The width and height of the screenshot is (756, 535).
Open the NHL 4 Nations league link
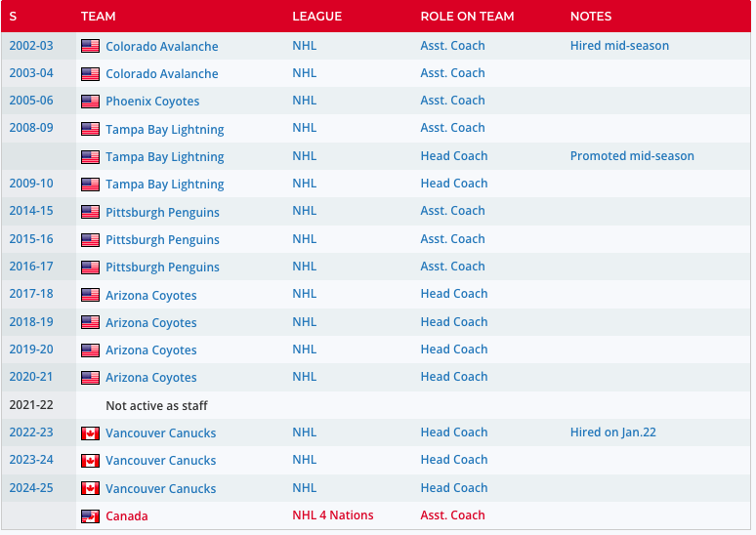point(333,515)
